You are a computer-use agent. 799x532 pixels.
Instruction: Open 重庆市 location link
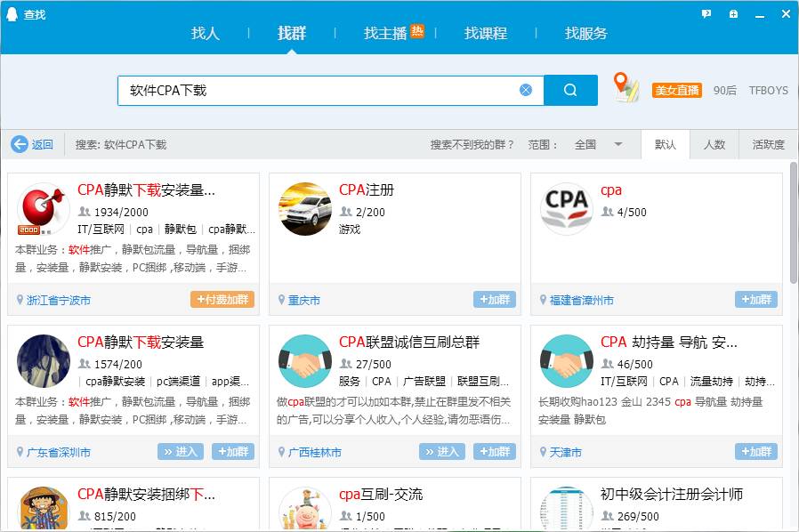coord(304,300)
